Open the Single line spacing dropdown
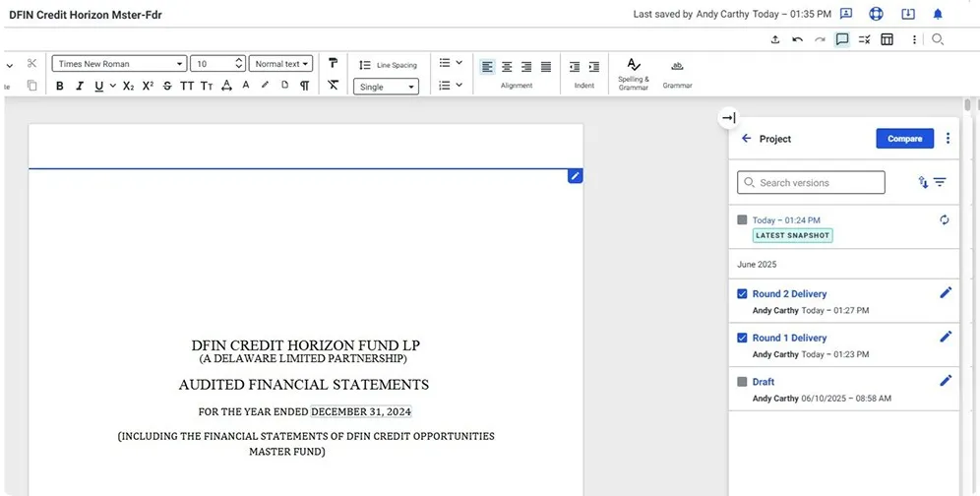 (386, 87)
